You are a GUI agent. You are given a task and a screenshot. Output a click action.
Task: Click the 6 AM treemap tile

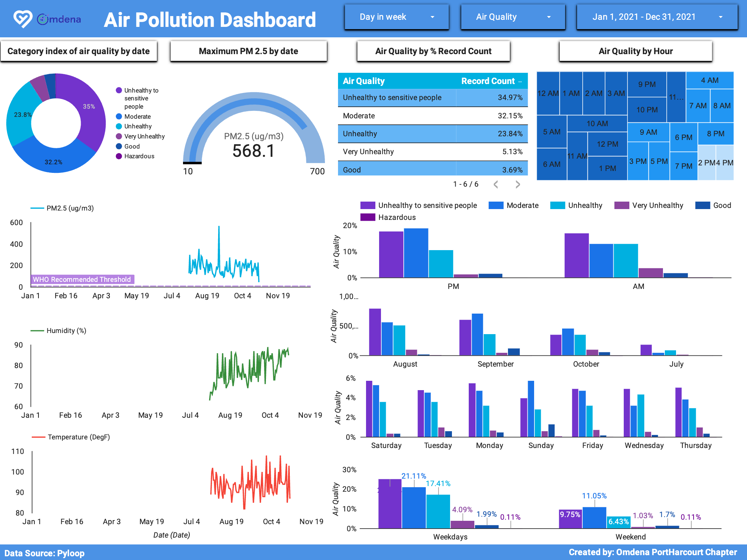click(x=552, y=164)
